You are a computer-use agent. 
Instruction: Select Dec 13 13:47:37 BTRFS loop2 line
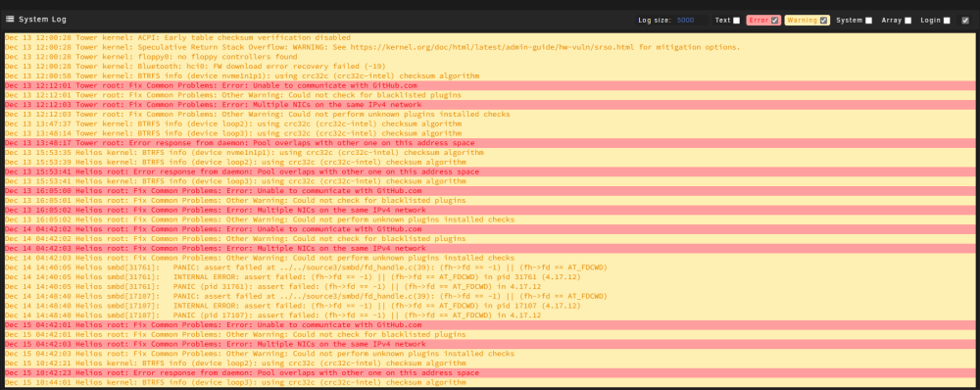pos(489,123)
